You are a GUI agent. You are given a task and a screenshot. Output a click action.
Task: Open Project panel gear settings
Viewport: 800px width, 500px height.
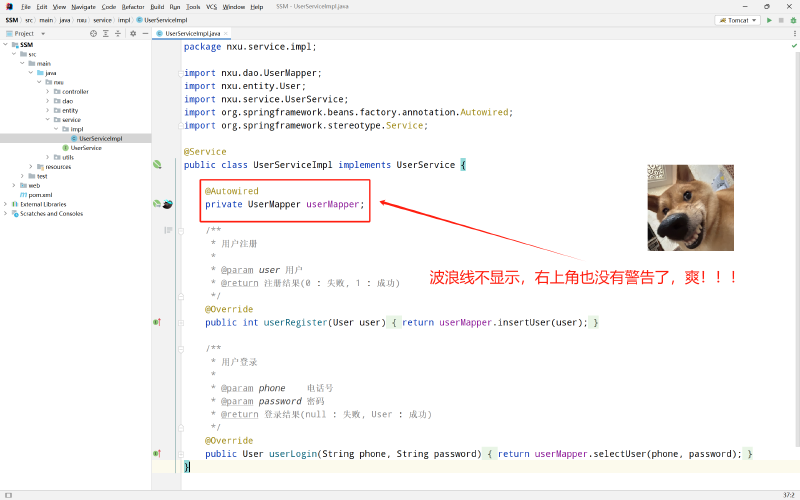coord(133,34)
